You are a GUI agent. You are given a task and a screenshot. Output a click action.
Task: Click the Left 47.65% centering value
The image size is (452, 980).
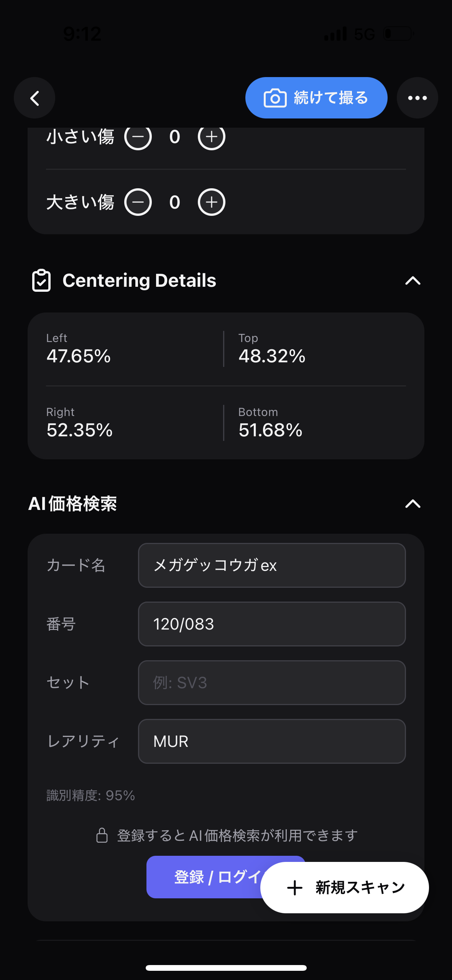79,356
